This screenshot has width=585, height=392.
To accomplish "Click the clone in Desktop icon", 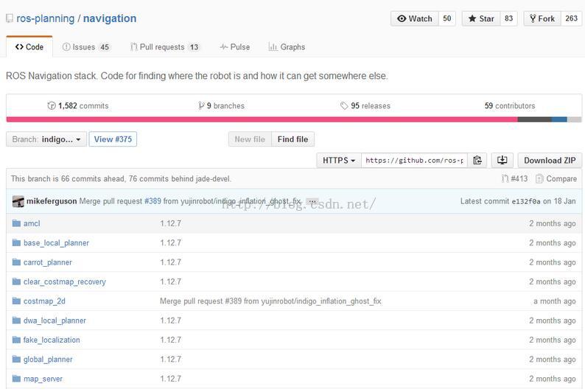I will pyautogui.click(x=502, y=161).
